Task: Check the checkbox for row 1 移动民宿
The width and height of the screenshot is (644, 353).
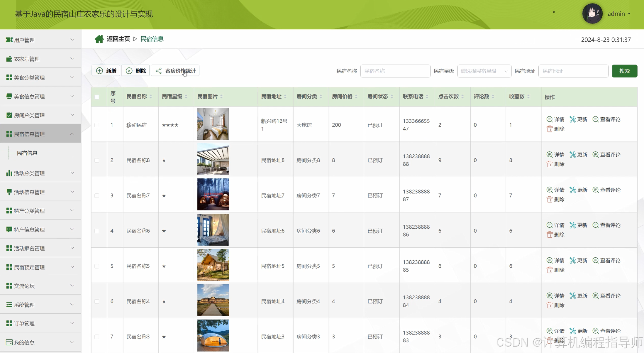Action: (97, 125)
